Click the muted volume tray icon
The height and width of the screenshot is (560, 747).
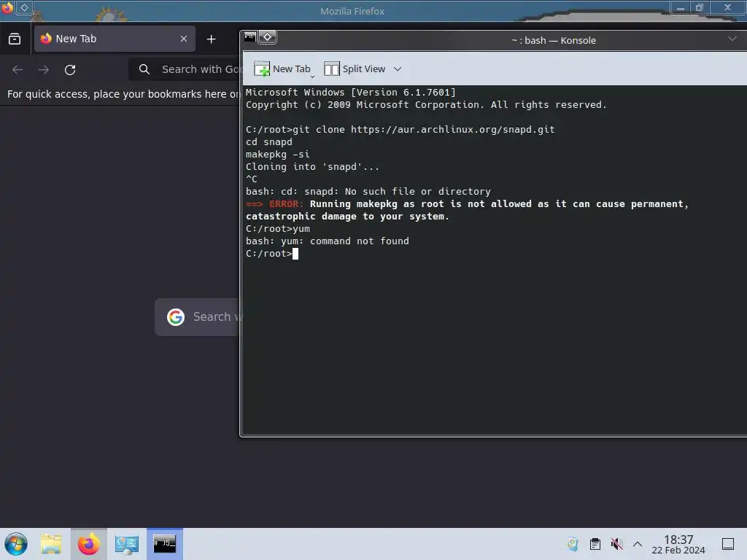pos(617,544)
